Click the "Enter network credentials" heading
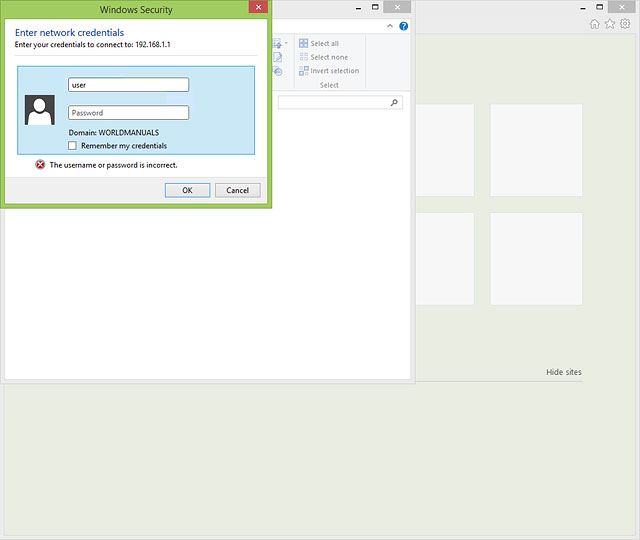The image size is (640, 540). pos(69,33)
